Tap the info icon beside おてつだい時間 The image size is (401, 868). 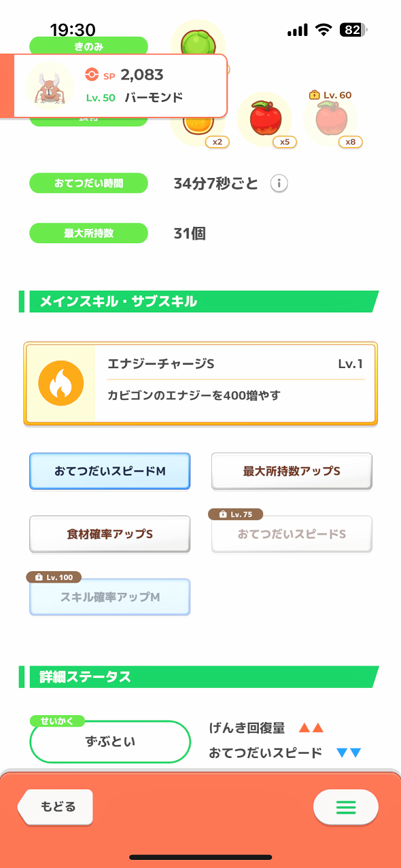tap(279, 183)
